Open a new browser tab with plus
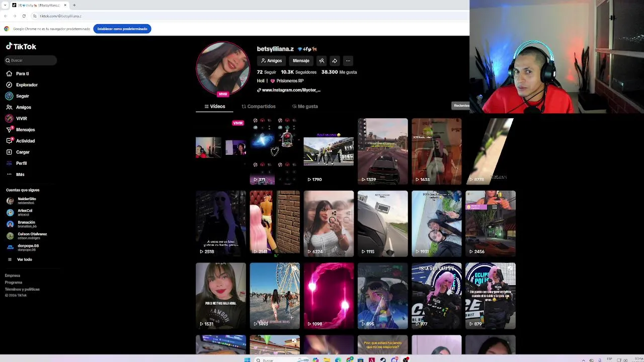Image resolution: width=644 pixels, height=362 pixels. pyautogui.click(x=74, y=5)
